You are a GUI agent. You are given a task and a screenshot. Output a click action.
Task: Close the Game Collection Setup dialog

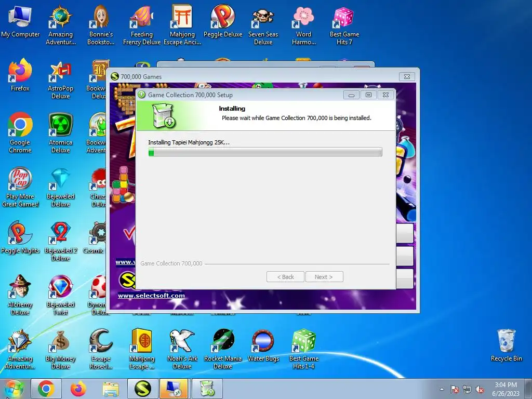pos(386,95)
